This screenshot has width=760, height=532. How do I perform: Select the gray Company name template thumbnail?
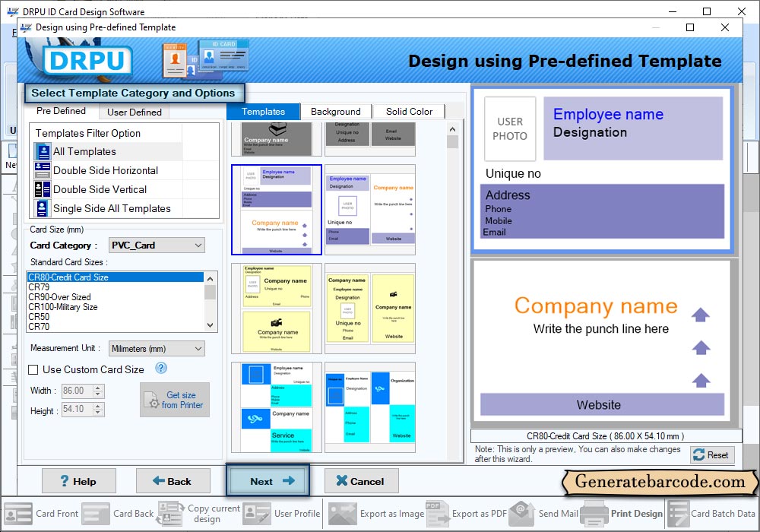point(277,138)
